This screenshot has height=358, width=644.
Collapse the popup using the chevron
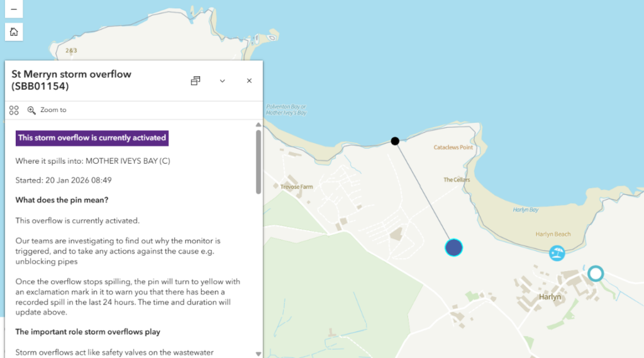pyautogui.click(x=222, y=81)
